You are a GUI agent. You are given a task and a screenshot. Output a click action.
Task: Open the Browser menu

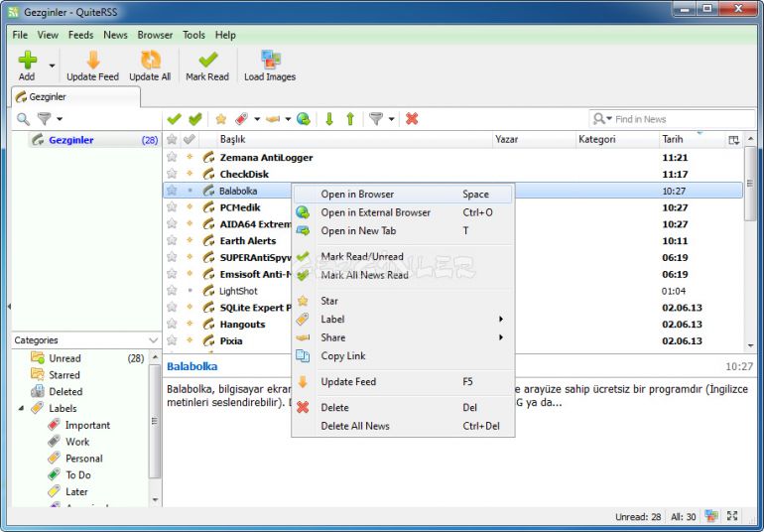click(155, 35)
